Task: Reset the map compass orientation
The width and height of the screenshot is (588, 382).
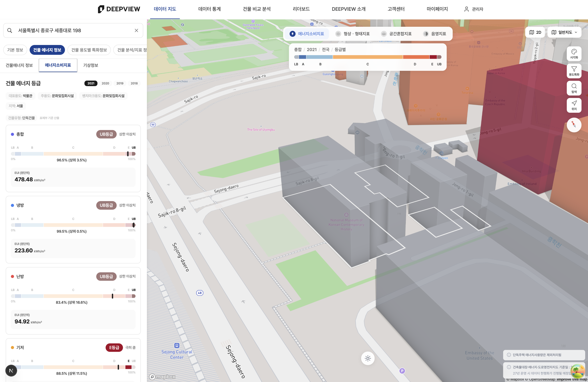Action: (x=574, y=125)
